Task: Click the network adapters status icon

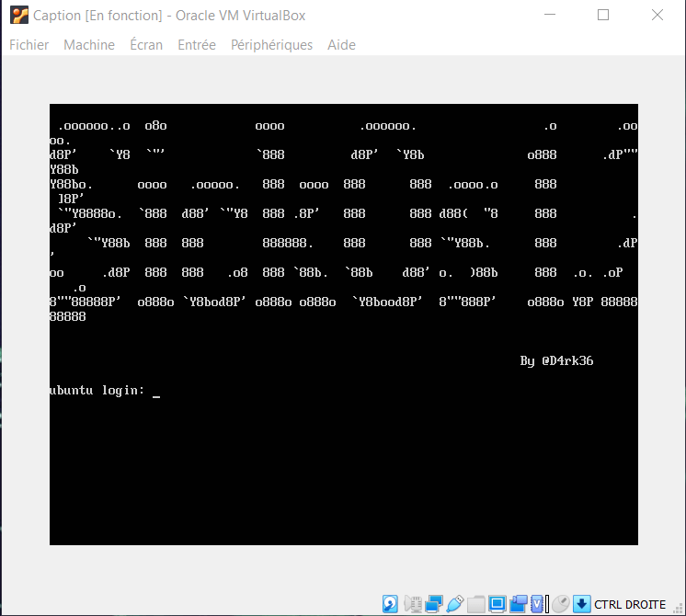Action: 433,604
